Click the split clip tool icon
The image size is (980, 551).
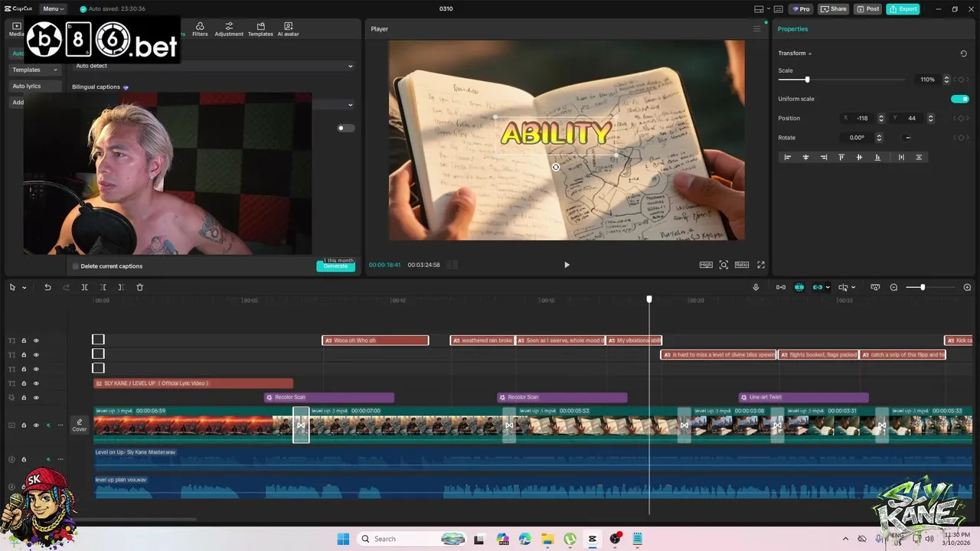[x=84, y=287]
